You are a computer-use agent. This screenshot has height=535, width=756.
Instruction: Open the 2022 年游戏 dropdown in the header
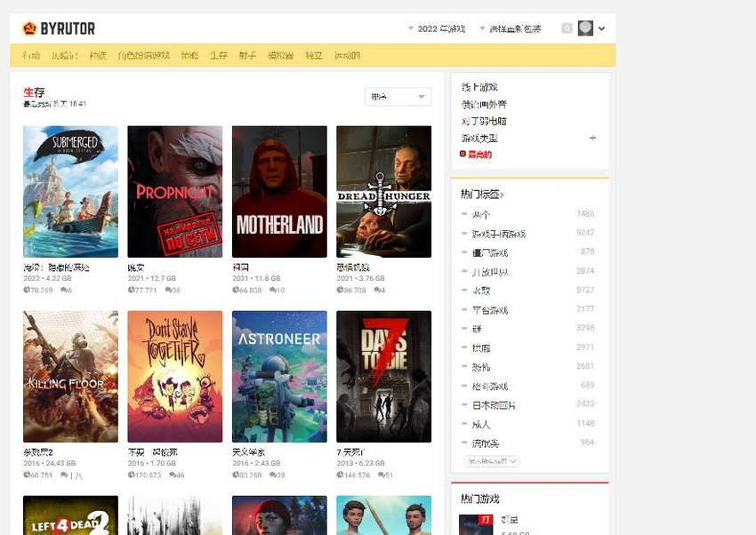[x=437, y=29]
